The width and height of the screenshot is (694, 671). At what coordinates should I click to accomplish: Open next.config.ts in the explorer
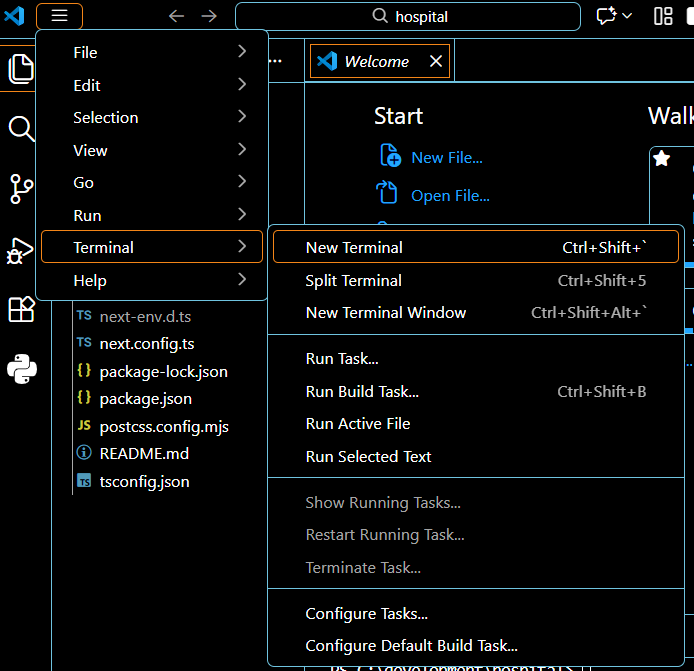[x=147, y=344]
